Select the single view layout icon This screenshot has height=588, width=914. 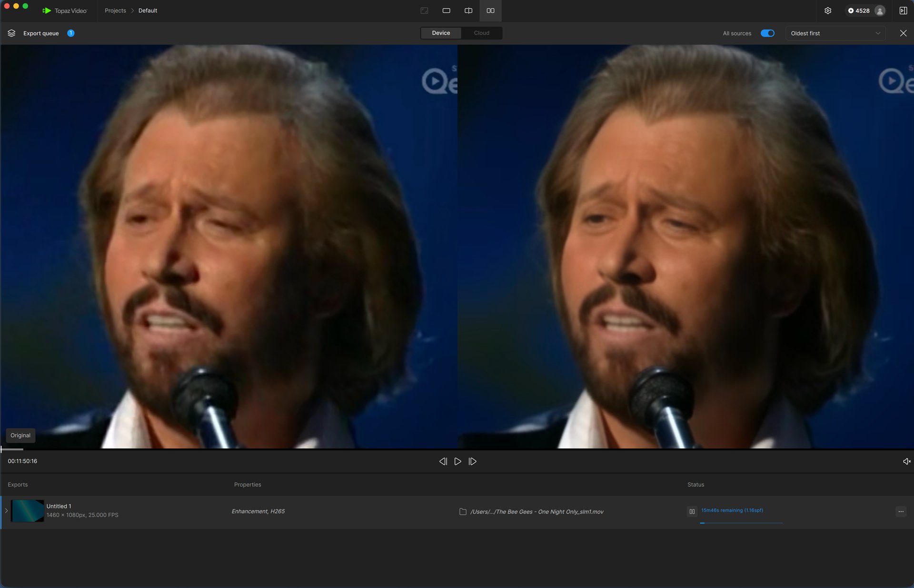click(x=446, y=10)
